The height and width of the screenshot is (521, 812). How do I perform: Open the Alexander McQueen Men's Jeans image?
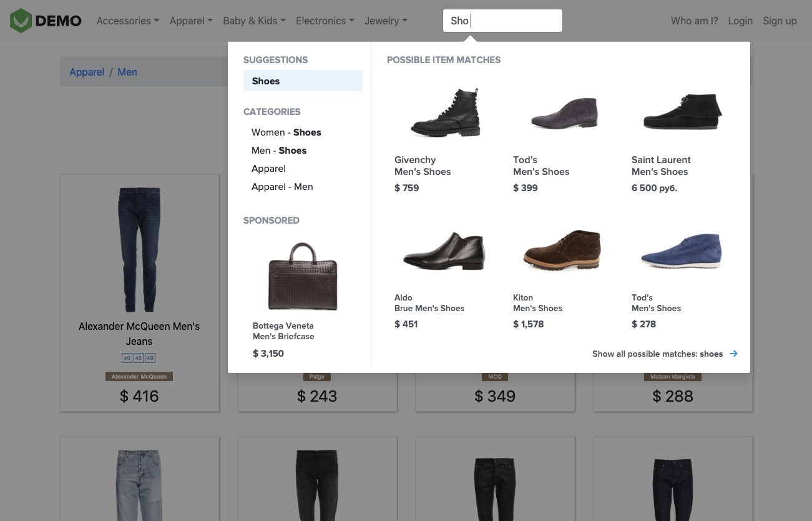pos(139,250)
